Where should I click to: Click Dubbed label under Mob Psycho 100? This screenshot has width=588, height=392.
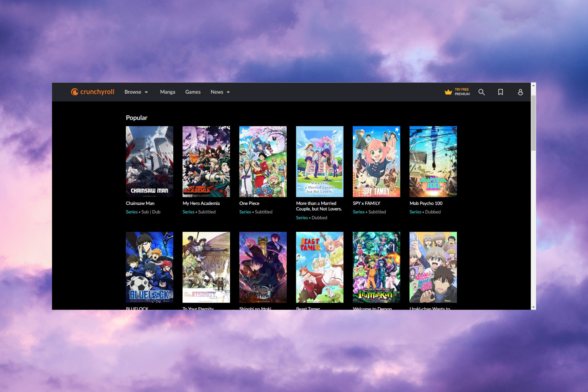click(x=433, y=212)
